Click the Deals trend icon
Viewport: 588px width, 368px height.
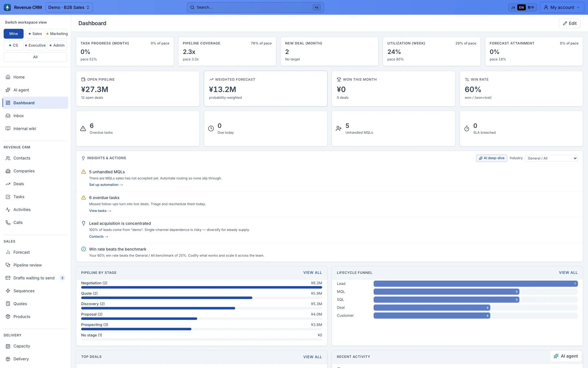[8, 184]
